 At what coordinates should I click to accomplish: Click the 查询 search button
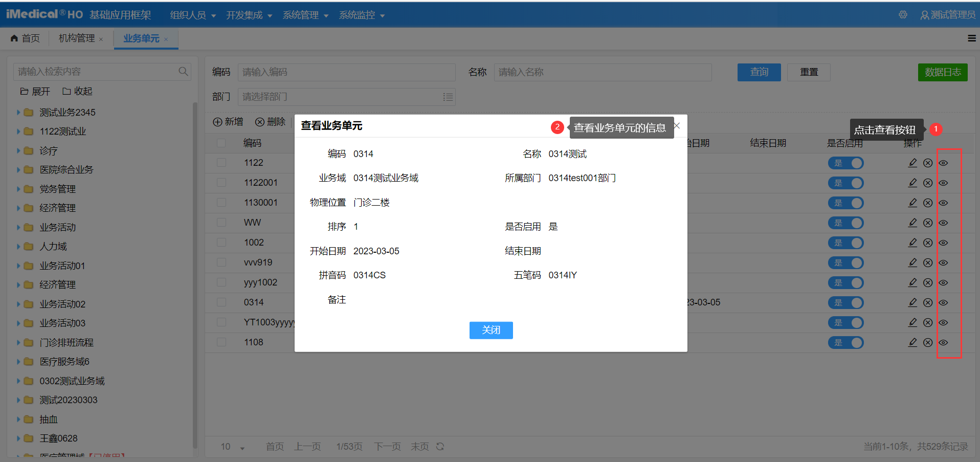coord(759,72)
